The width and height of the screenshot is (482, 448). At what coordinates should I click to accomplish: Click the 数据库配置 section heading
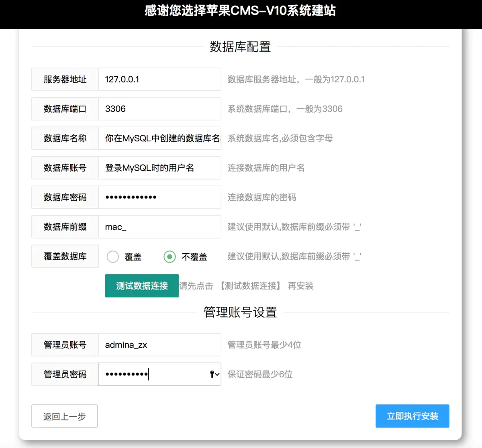coord(240,47)
